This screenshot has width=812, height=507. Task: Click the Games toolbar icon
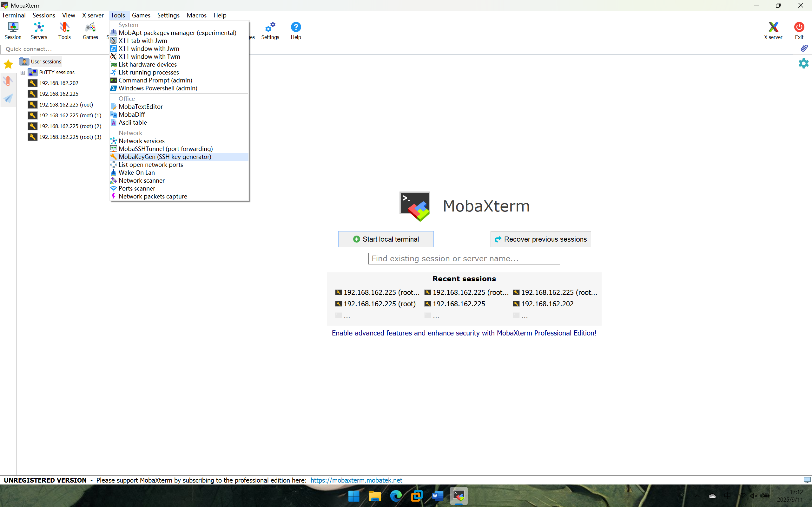pyautogui.click(x=90, y=30)
